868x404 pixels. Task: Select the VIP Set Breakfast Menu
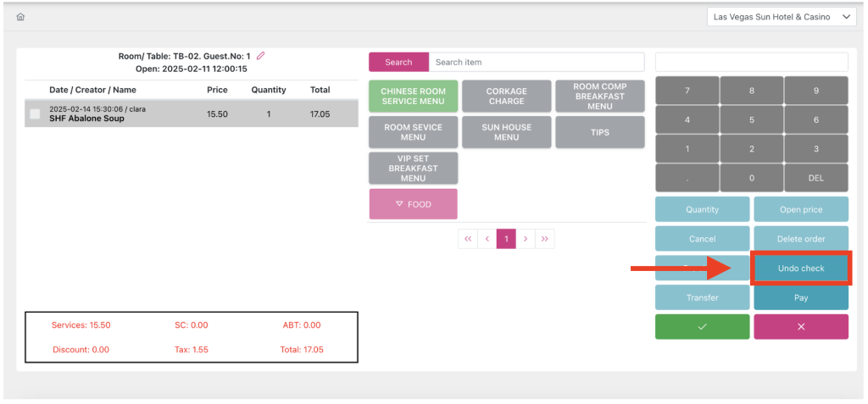[x=413, y=168]
